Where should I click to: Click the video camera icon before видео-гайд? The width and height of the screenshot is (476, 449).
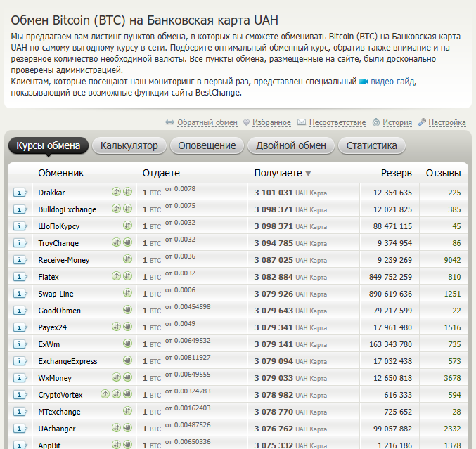364,82
